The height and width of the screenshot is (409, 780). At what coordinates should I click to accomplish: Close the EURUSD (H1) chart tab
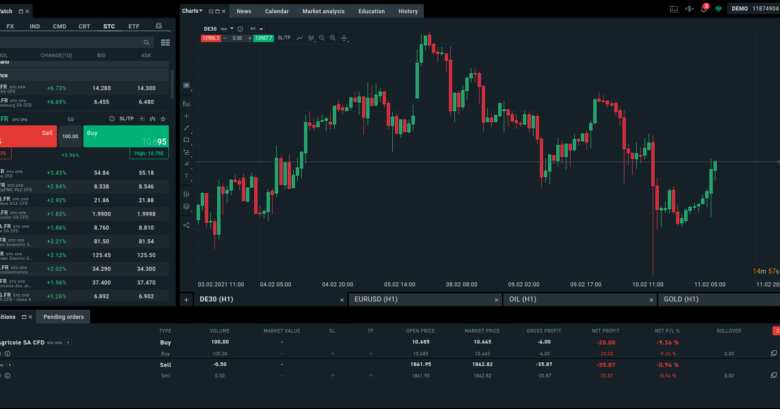click(x=496, y=299)
